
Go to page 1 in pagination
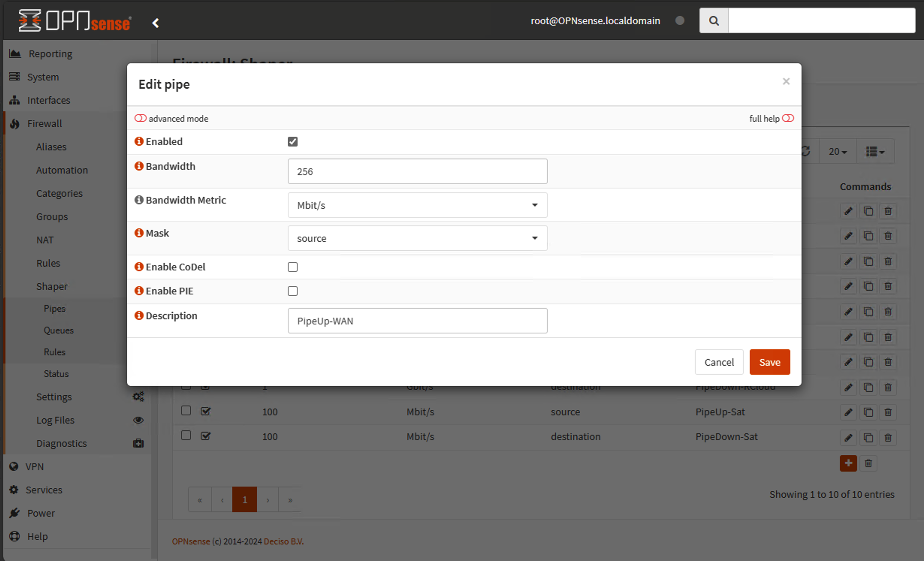245,499
